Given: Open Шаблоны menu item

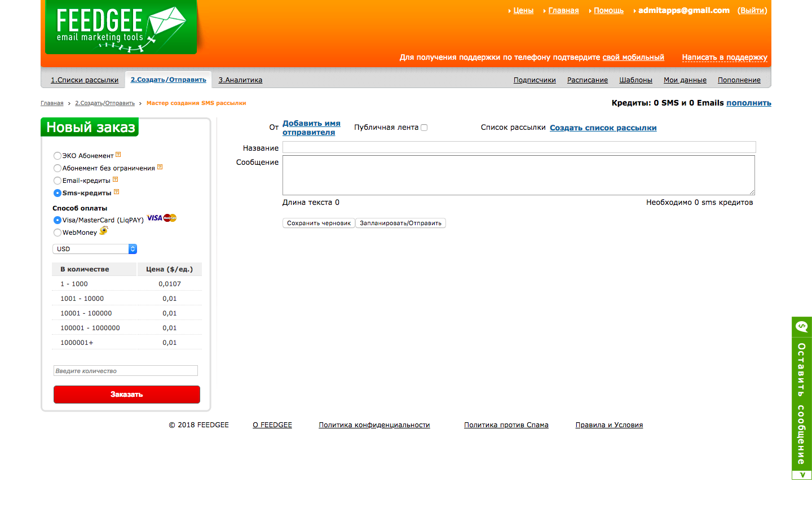Looking at the screenshot, I should point(636,80).
